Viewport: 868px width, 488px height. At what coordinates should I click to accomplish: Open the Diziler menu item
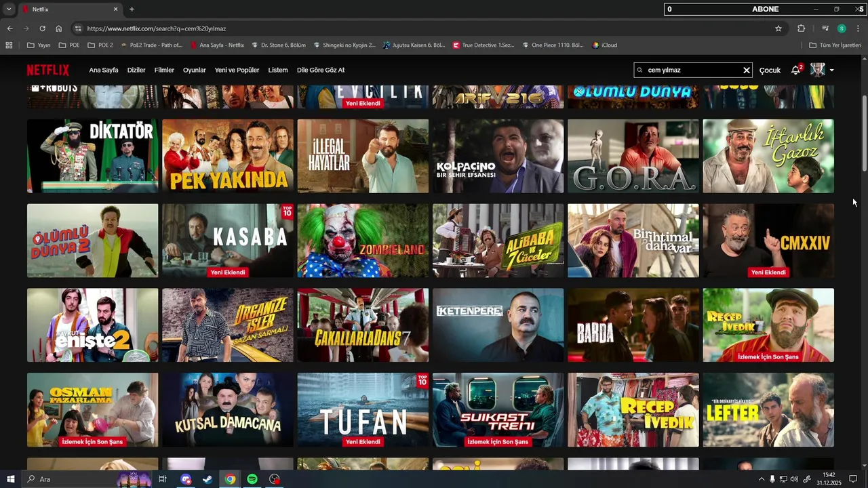(x=136, y=70)
